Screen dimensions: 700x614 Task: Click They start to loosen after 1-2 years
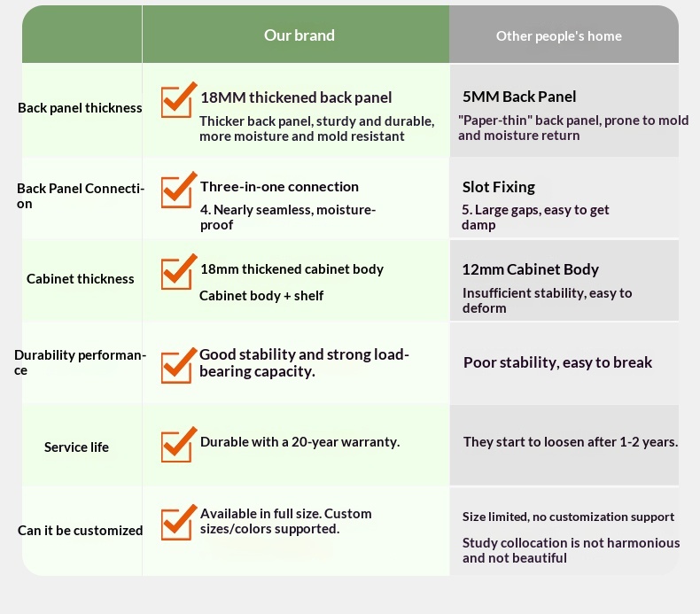point(571,441)
